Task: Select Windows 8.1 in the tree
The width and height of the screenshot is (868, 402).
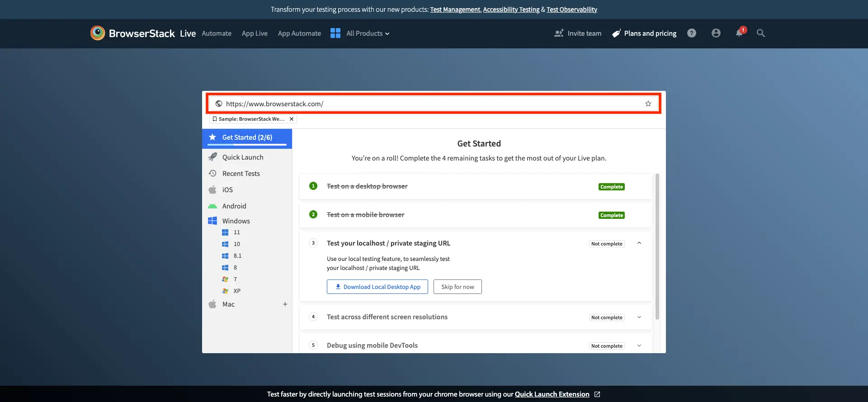Action: click(237, 256)
